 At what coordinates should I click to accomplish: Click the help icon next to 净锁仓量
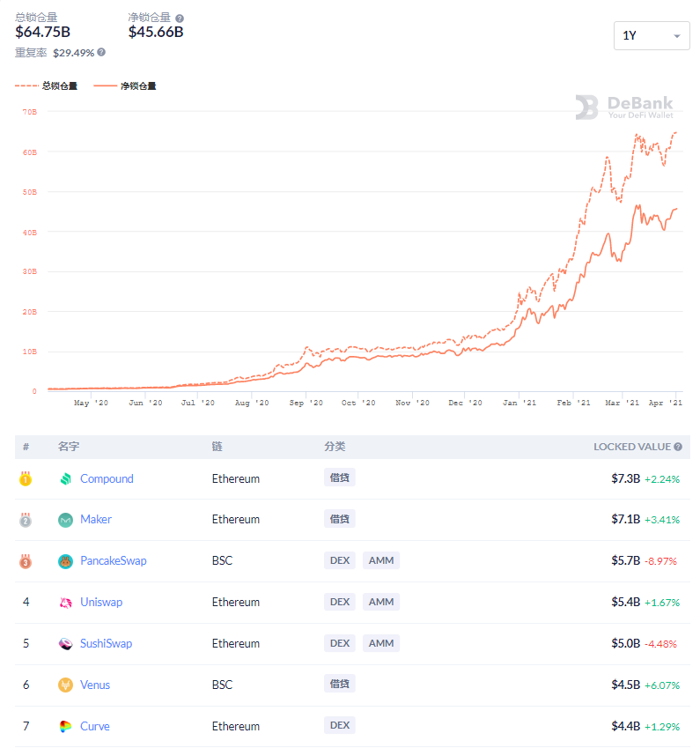point(180,19)
